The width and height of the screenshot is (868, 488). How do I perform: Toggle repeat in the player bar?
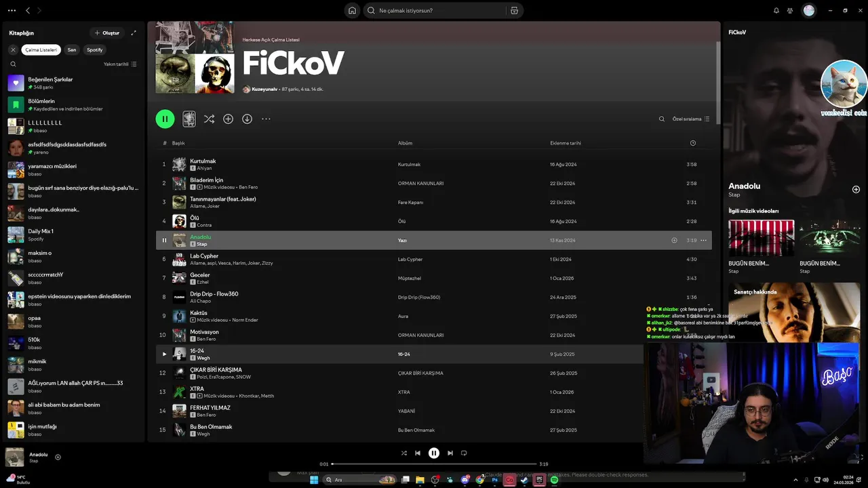464,453
